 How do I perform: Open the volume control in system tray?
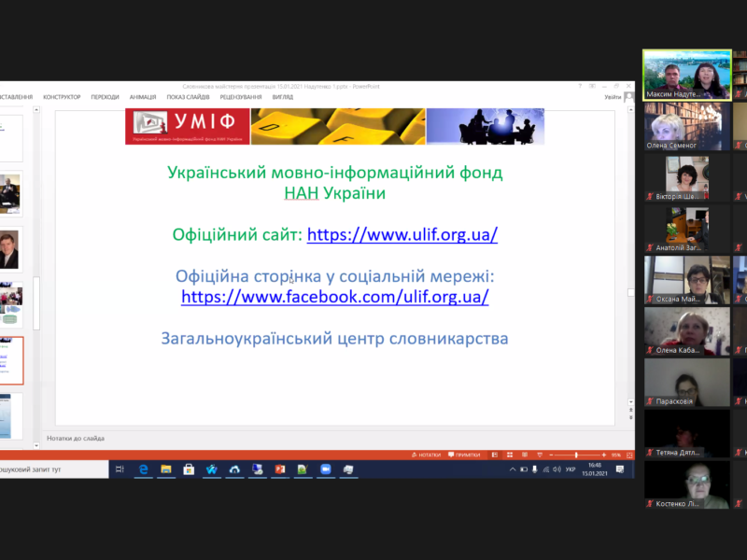coord(557,469)
